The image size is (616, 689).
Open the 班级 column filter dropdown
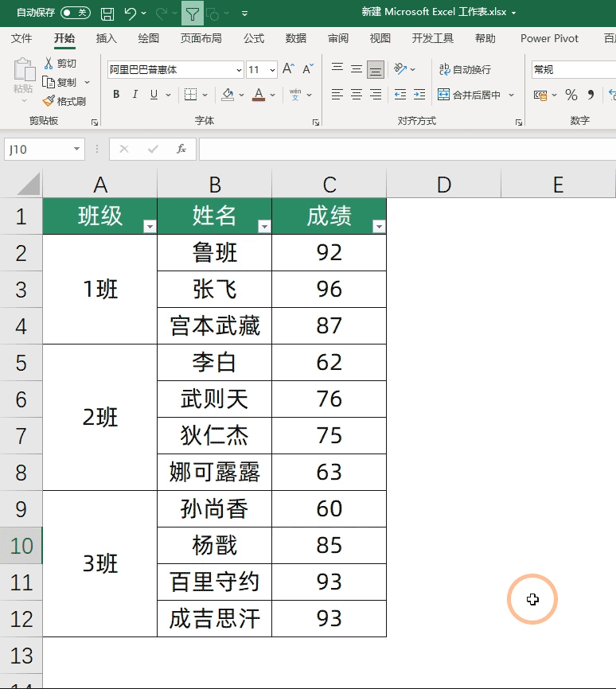coord(150,227)
